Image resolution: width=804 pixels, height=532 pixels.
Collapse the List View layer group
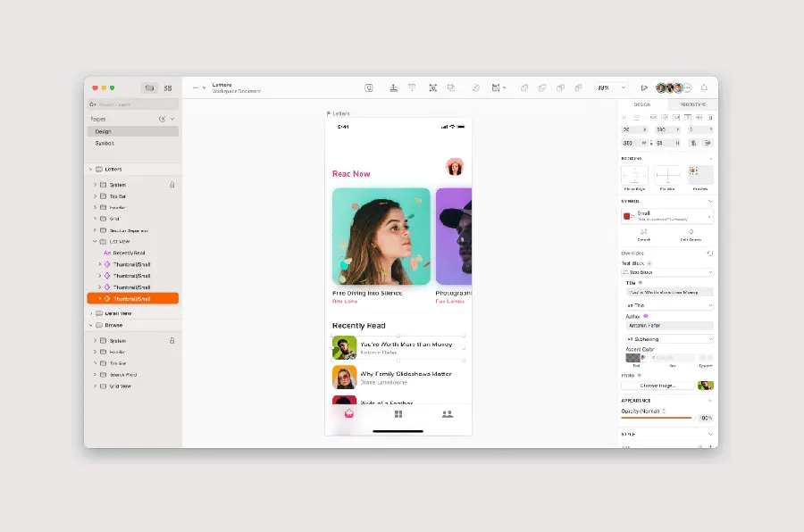click(x=94, y=241)
